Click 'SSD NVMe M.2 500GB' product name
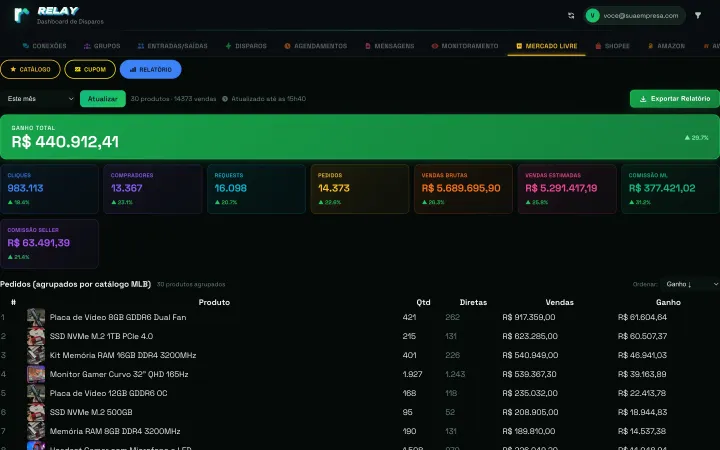The width and height of the screenshot is (720, 450). point(91,412)
